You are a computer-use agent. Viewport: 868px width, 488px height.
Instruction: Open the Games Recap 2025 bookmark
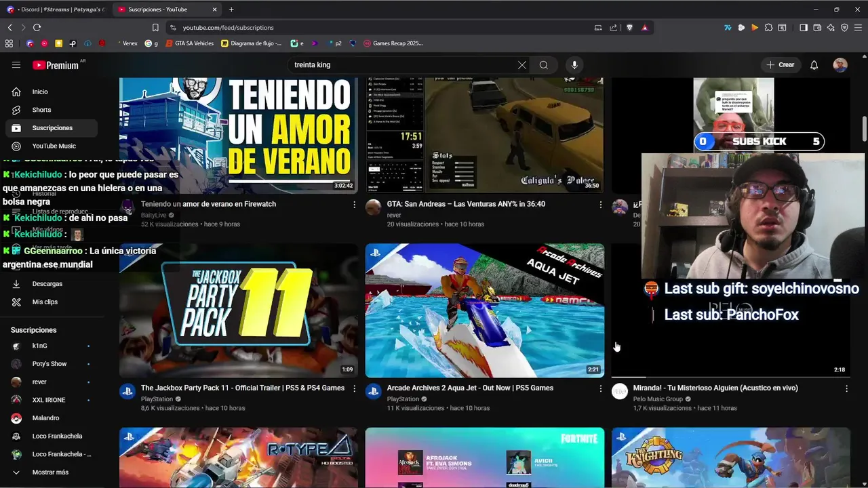393,43
